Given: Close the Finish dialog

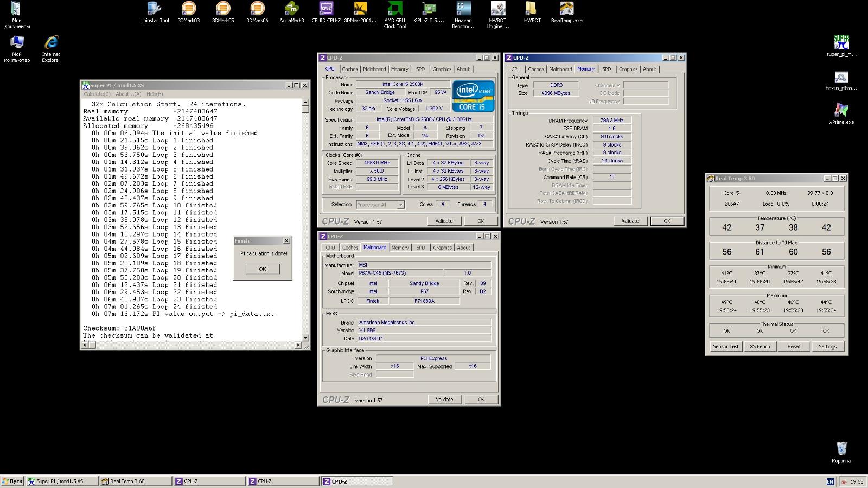Looking at the screenshot, I should (x=286, y=240).
